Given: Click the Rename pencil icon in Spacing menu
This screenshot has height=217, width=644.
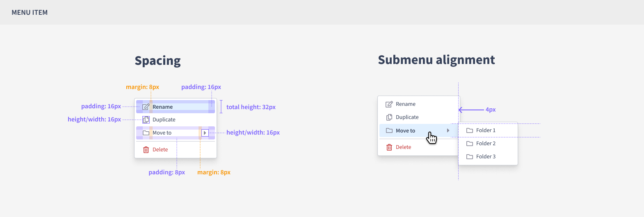Looking at the screenshot, I should (x=146, y=107).
